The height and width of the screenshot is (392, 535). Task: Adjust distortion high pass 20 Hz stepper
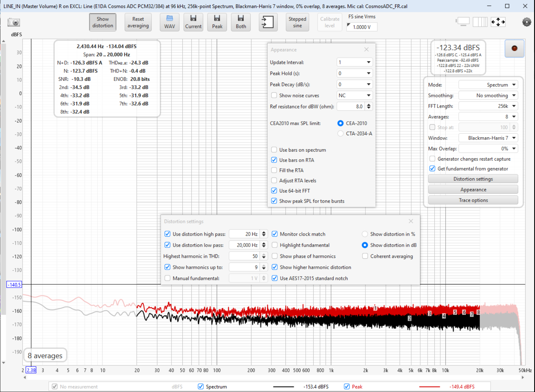coord(264,234)
